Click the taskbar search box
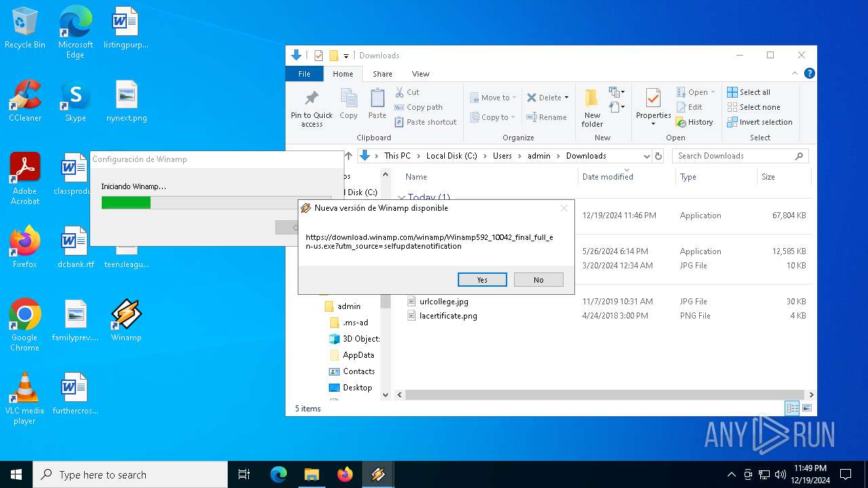 tap(130, 474)
